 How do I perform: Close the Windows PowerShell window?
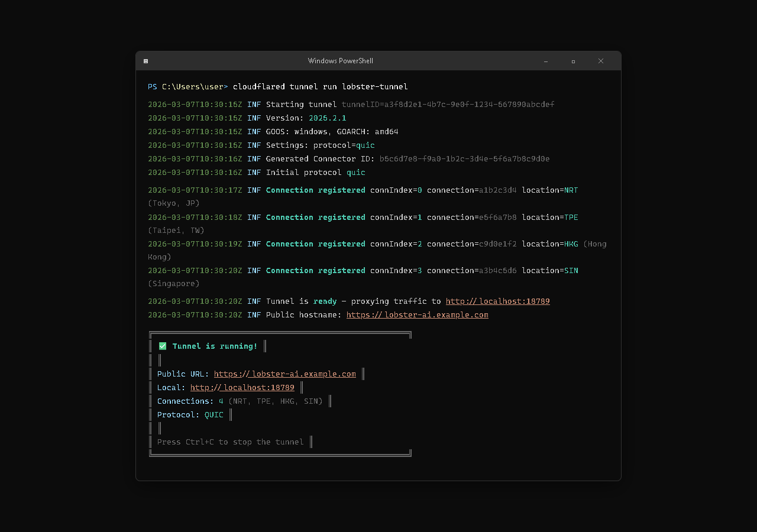(x=601, y=61)
